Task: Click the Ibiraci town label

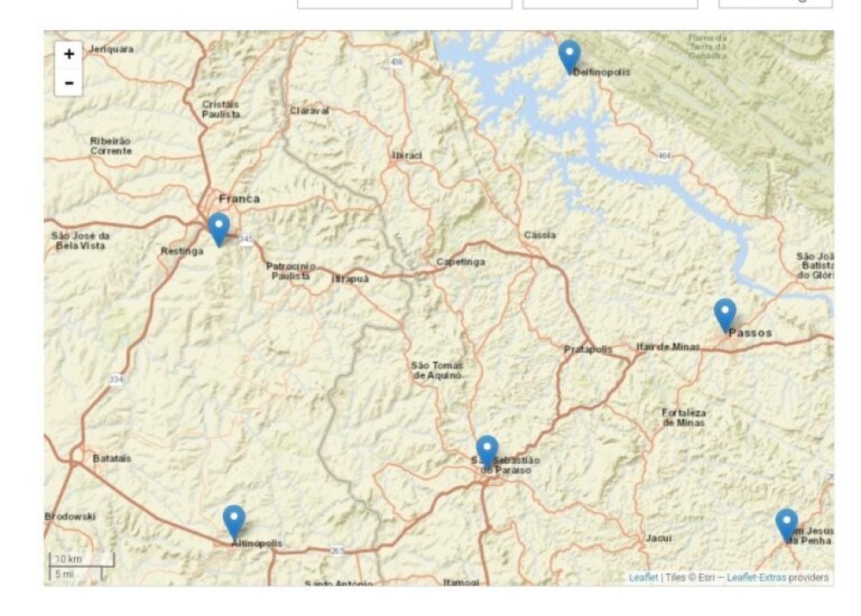Action: click(x=407, y=155)
